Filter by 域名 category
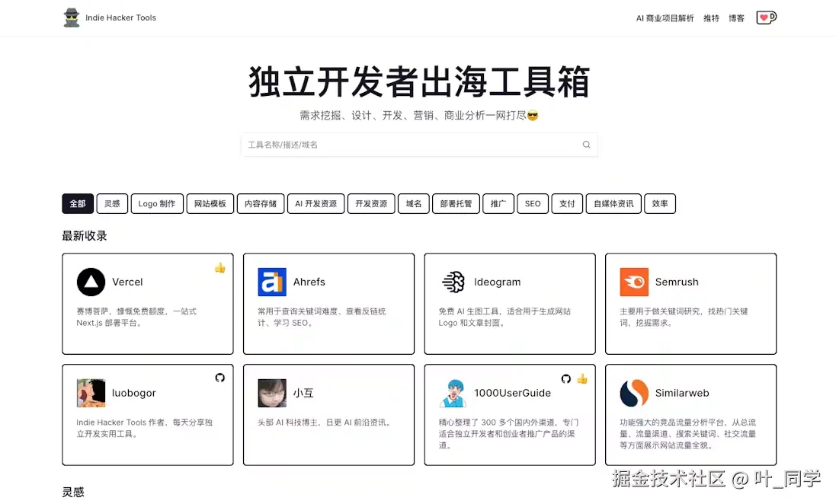This screenshot has height=504, width=836. (414, 203)
